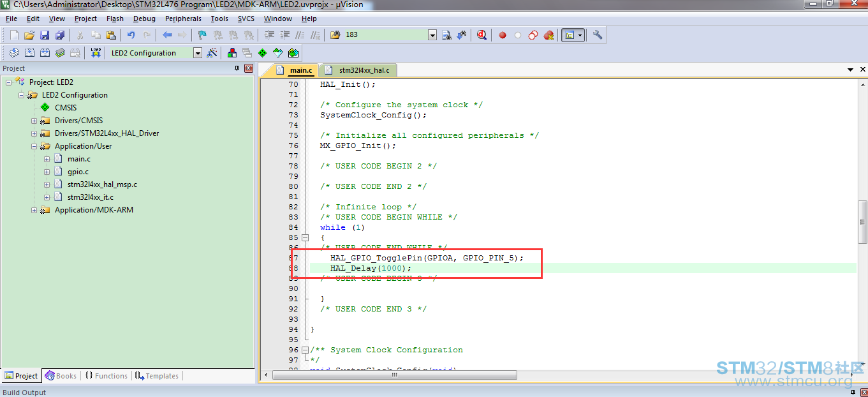This screenshot has height=397, width=868.
Task: Open Configuration with the wrench icon
Action: click(x=598, y=35)
